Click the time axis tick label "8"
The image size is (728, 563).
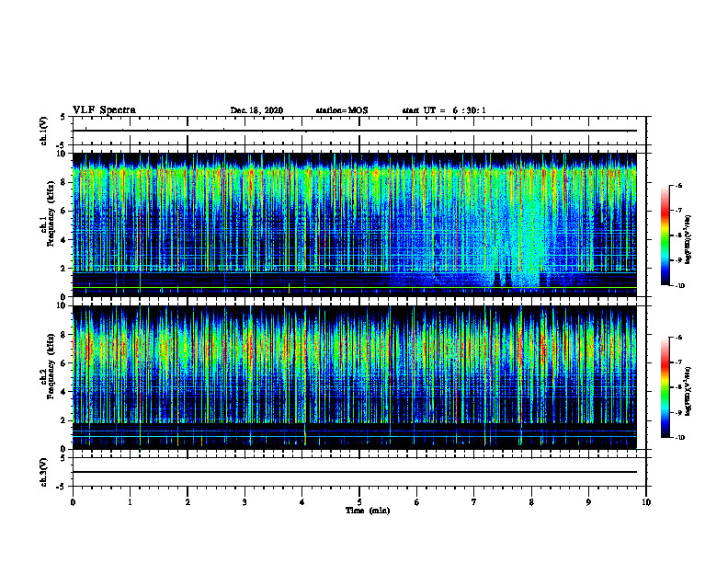tap(531, 502)
